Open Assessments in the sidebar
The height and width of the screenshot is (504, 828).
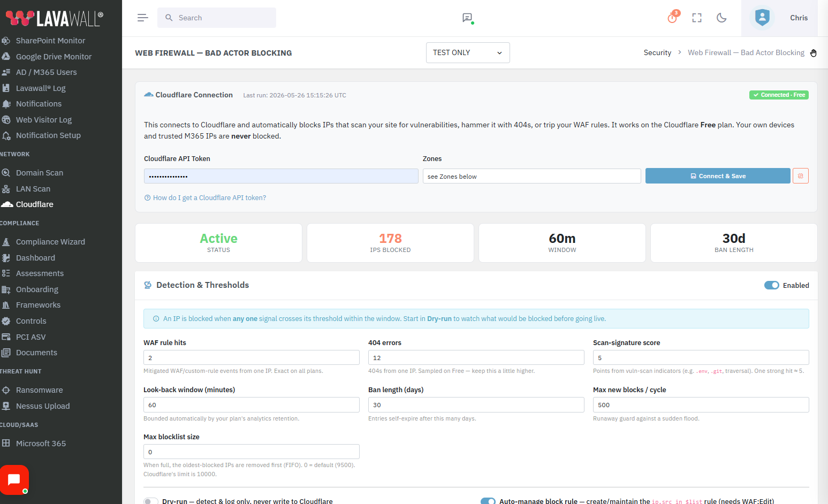pyautogui.click(x=40, y=273)
